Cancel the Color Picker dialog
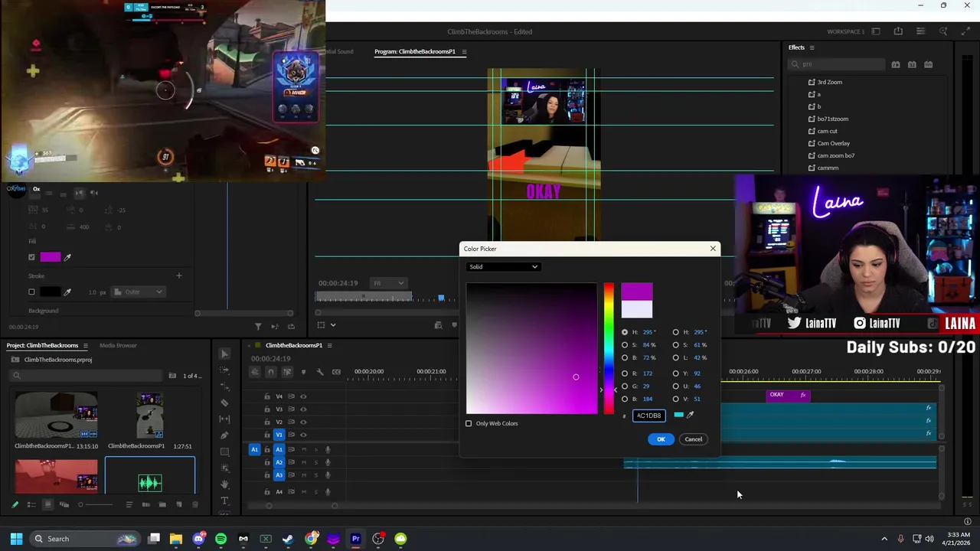The height and width of the screenshot is (551, 980). (x=694, y=439)
